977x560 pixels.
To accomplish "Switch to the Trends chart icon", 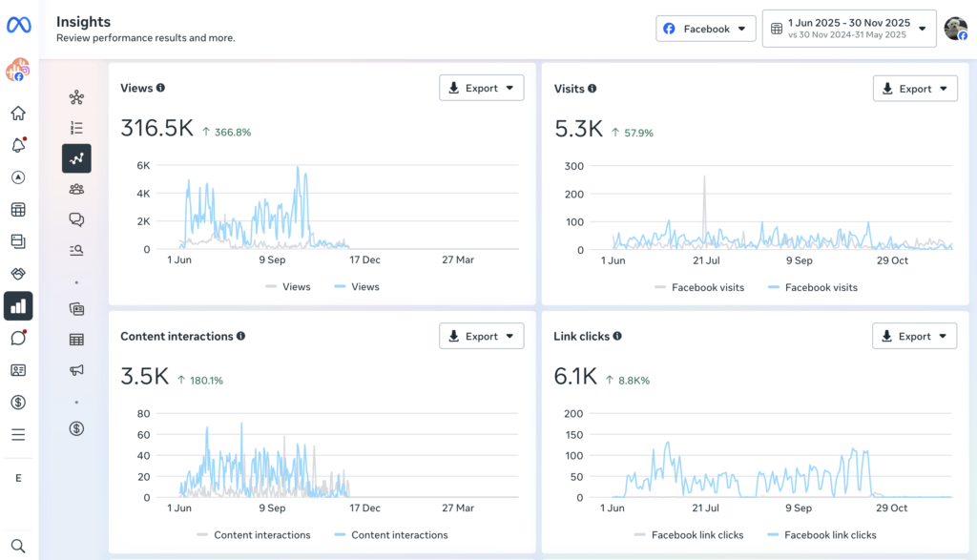I will click(x=76, y=158).
